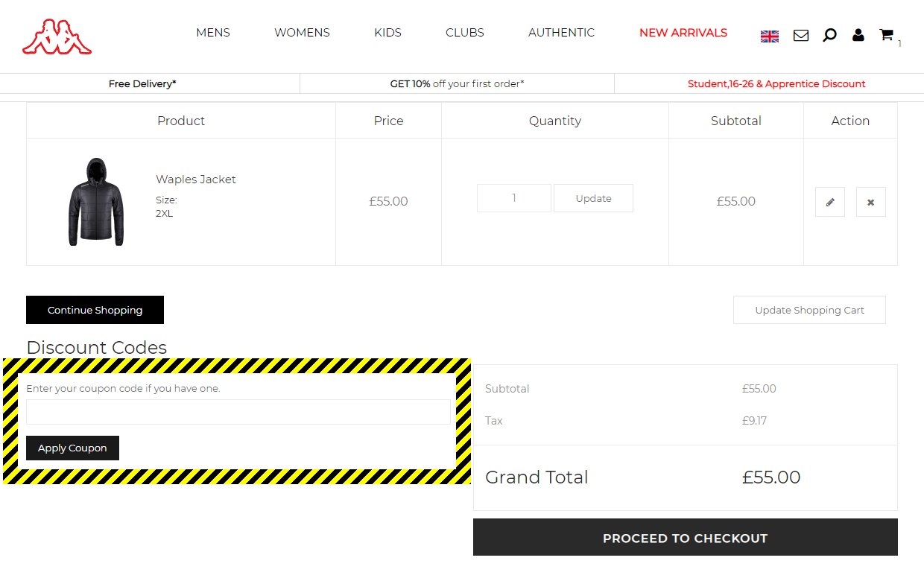Screen dimensions: 924x581
Task: Open the UK flag language selector
Action: (x=769, y=36)
